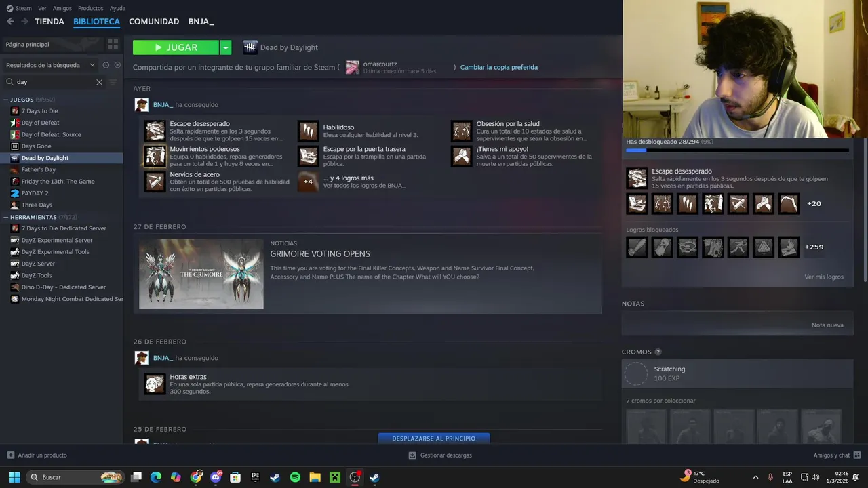The width and height of the screenshot is (868, 488).
Task: Open the Grimoire news thumbnail
Action: [x=201, y=274]
